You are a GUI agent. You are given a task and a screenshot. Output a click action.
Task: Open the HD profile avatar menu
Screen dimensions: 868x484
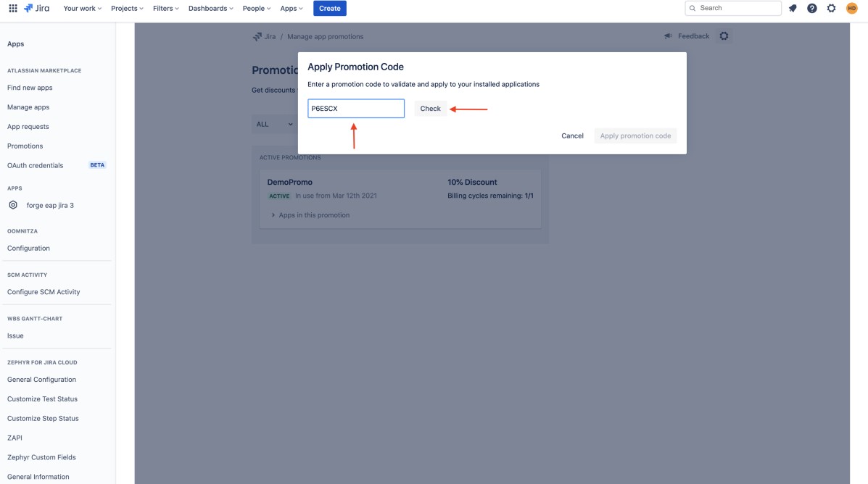coord(851,8)
